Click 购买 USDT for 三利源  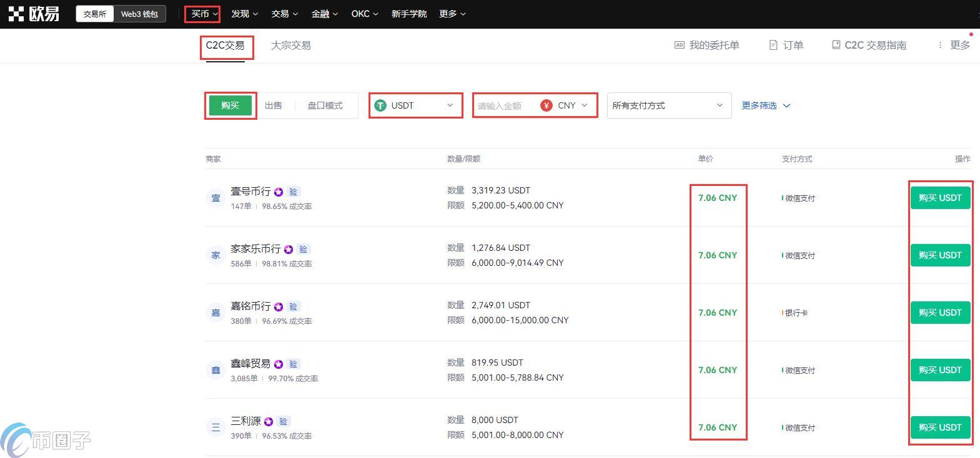[940, 427]
